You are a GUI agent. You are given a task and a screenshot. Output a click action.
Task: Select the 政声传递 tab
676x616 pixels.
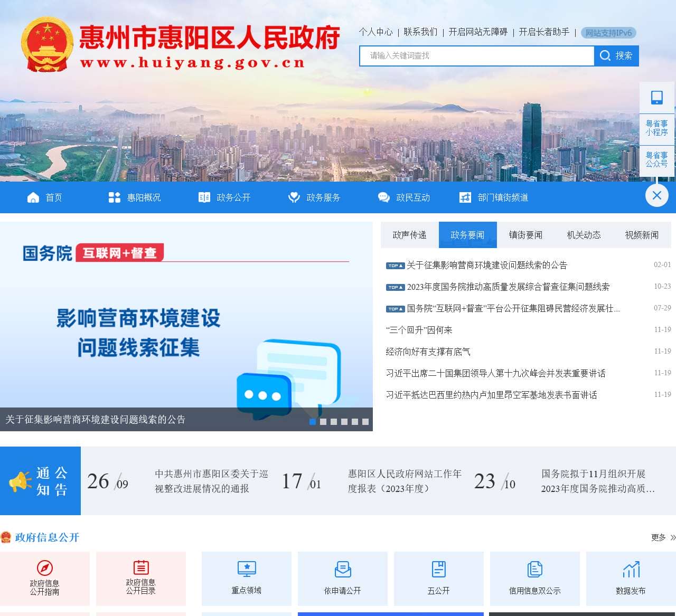409,235
